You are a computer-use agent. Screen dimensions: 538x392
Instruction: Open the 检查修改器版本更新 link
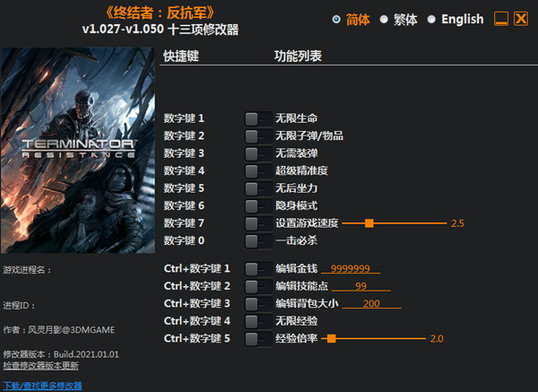point(40,366)
